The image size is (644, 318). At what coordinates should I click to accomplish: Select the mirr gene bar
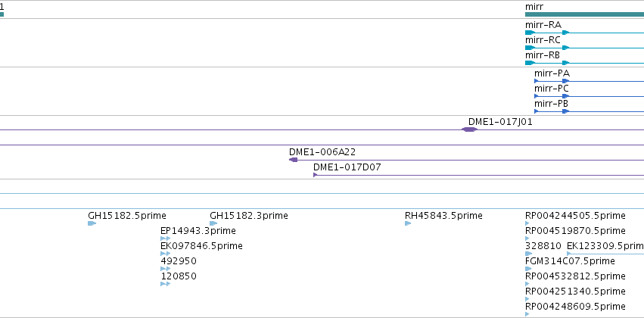coord(584,14)
